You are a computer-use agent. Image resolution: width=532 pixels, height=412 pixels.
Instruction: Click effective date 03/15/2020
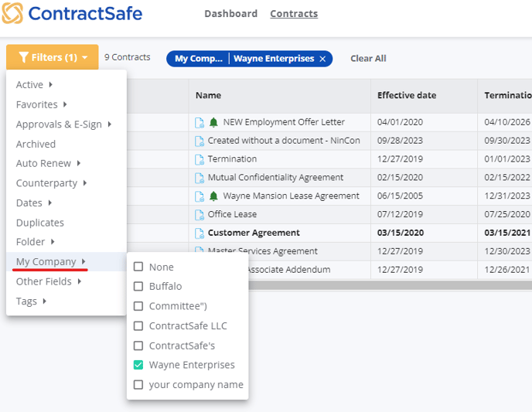401,233
